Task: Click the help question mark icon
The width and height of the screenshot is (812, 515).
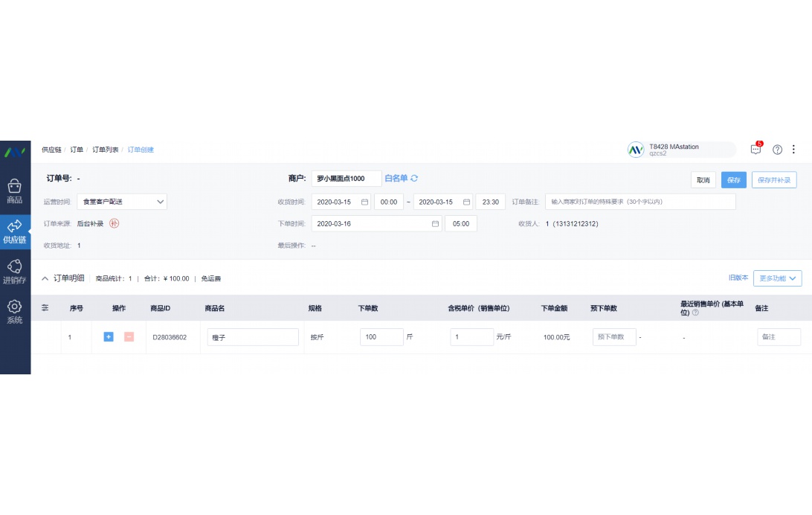Action: pyautogui.click(x=777, y=150)
